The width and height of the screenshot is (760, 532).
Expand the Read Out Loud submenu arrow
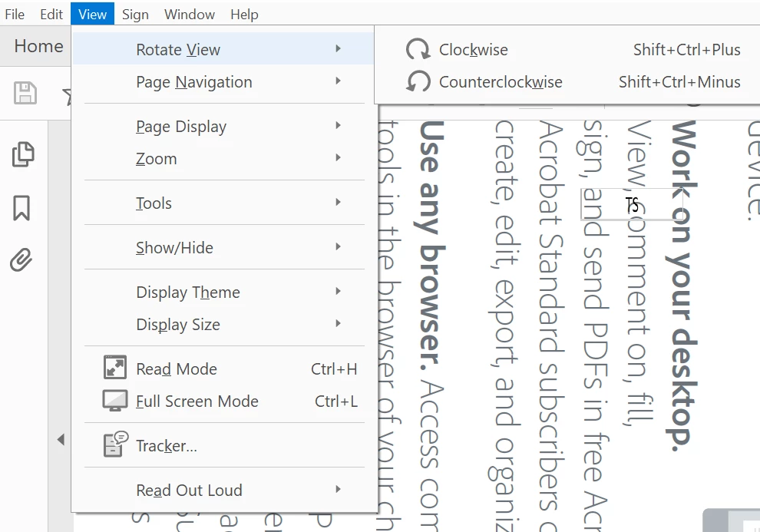tap(339, 489)
